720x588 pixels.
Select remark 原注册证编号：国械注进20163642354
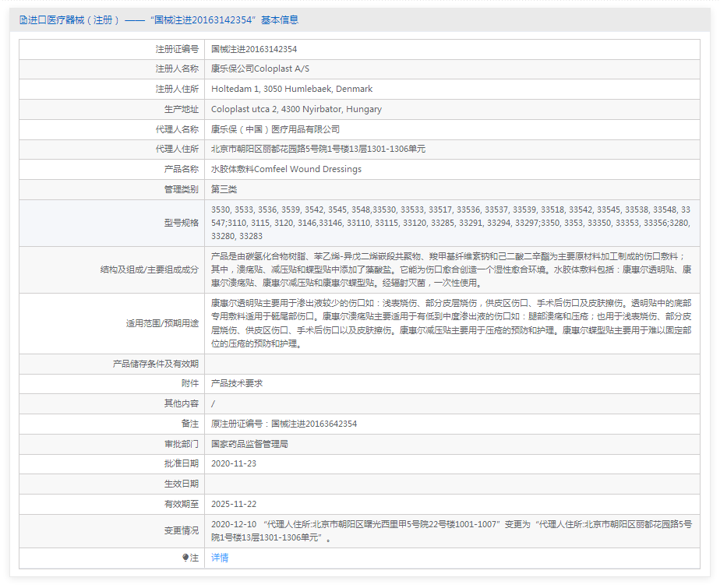[284, 424]
